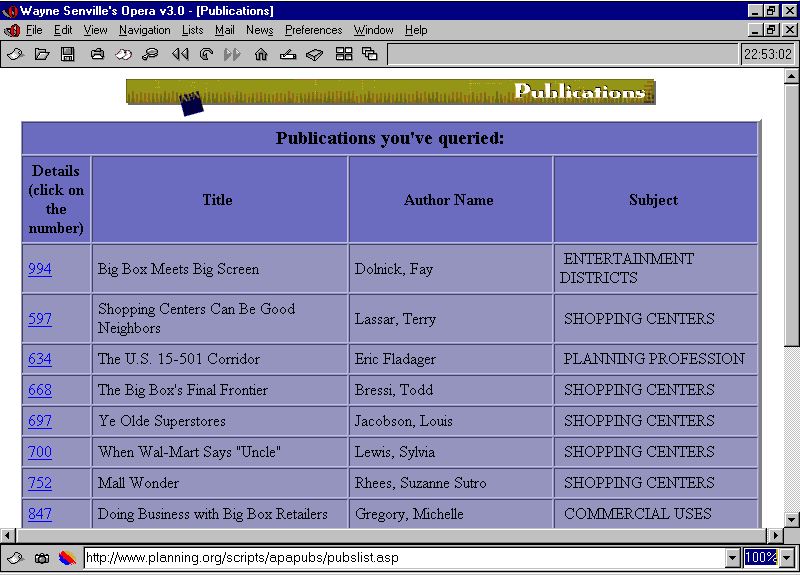Click the Copy pages icon beside Print
This screenshot has height=575, width=800.
coord(123,54)
